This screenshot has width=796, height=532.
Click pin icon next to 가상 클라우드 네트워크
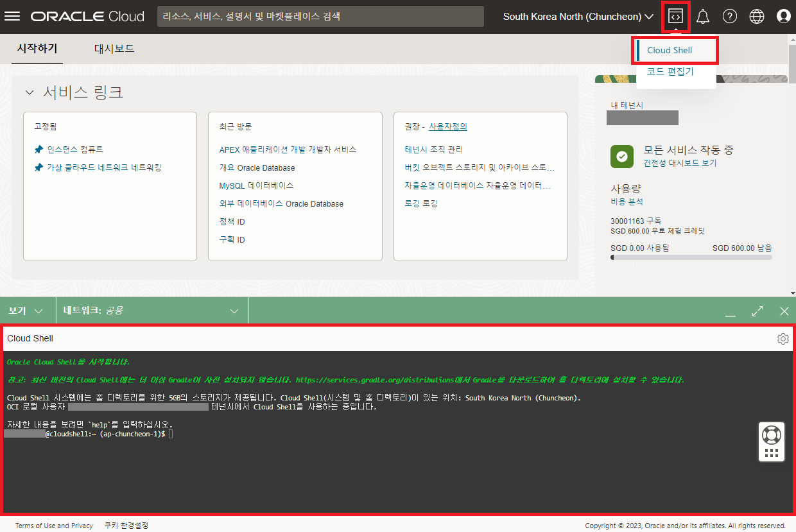[39, 167]
